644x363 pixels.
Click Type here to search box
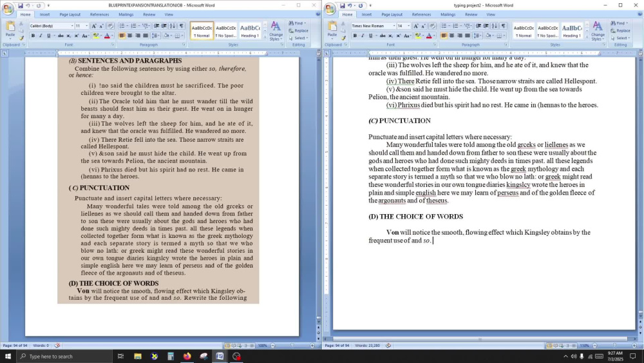(x=65, y=356)
